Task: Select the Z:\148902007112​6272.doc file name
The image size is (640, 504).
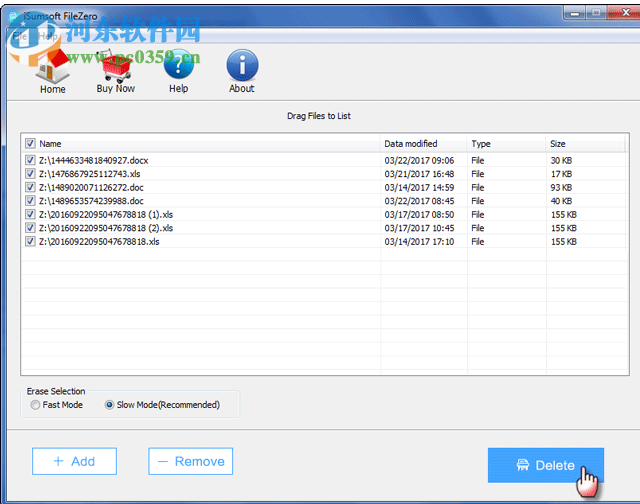Action: pos(91,187)
